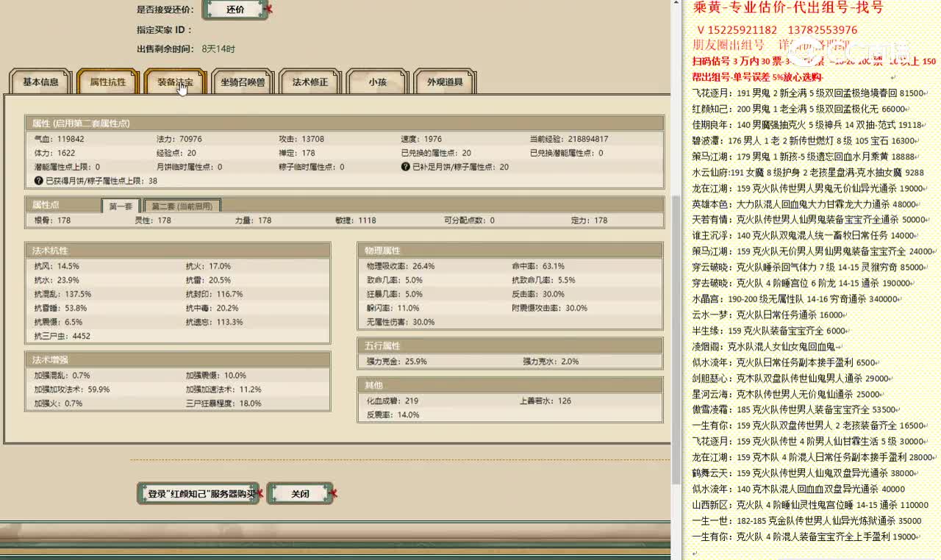Click the 法术抗性 section header
The height and width of the screenshot is (560, 941).
177,251
